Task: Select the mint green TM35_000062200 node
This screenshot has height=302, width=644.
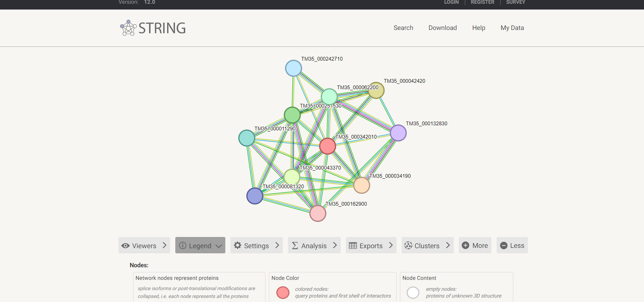Action: [329, 97]
